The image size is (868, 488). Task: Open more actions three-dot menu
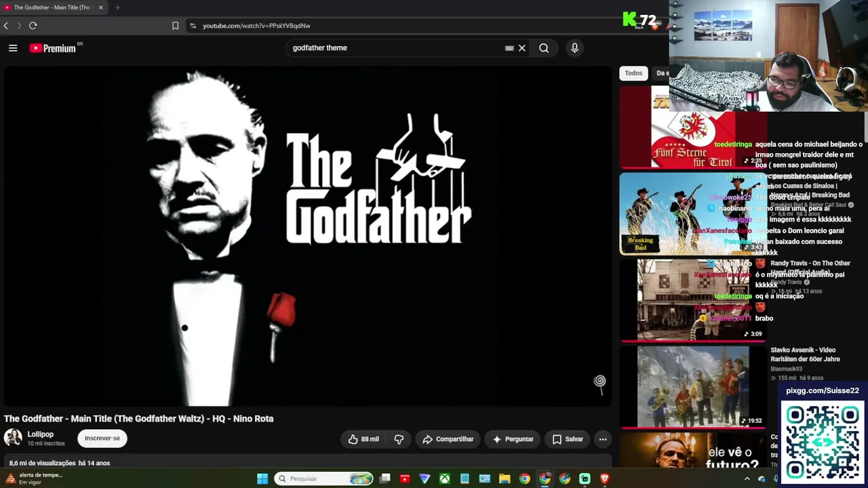tap(603, 439)
